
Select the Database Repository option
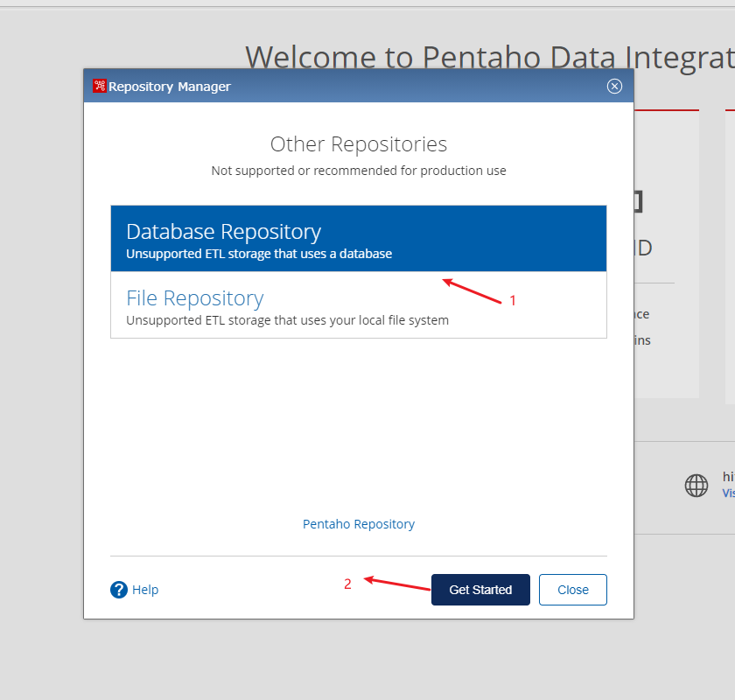[359, 238]
